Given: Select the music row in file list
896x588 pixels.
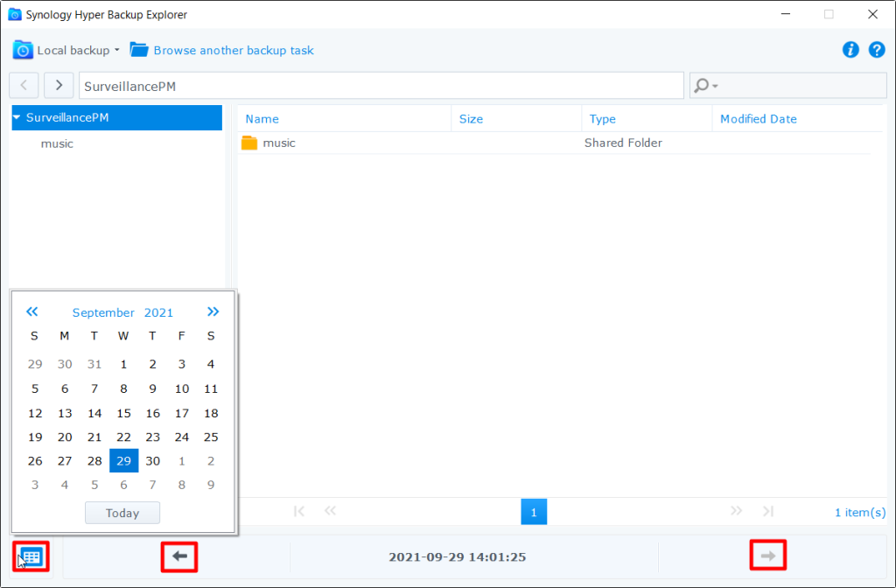Looking at the screenshot, I should coord(554,143).
